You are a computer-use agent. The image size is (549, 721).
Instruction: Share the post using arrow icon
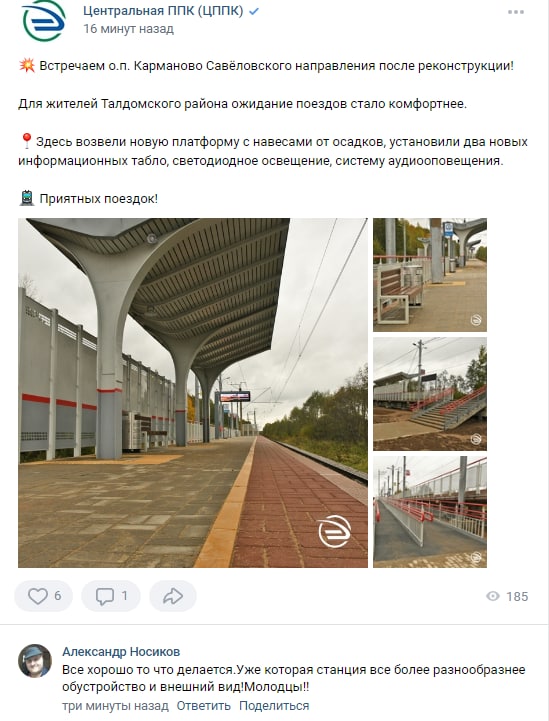[173, 596]
